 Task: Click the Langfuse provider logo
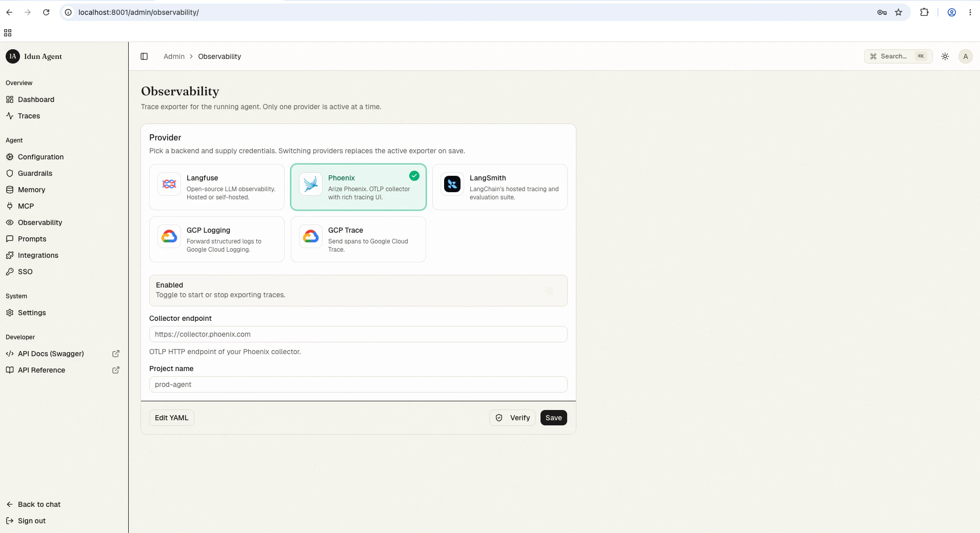(x=169, y=184)
